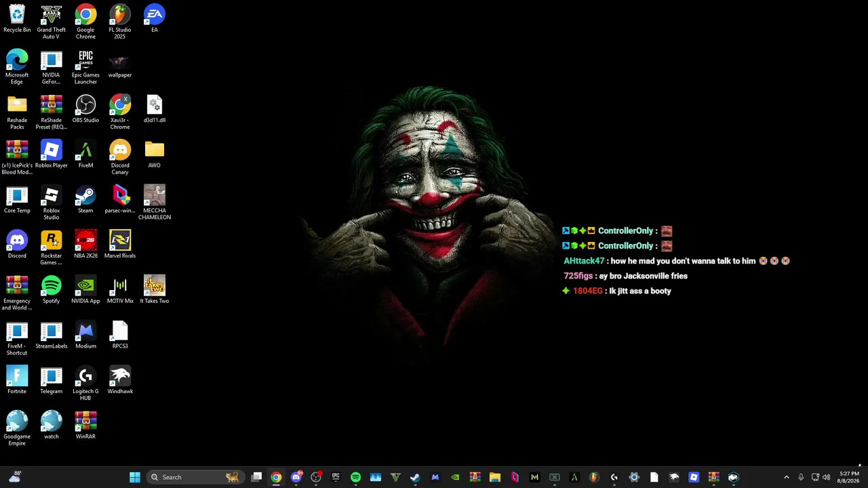Open the Reshade Packs folder
This screenshot has width=868, height=488.
tap(17, 113)
